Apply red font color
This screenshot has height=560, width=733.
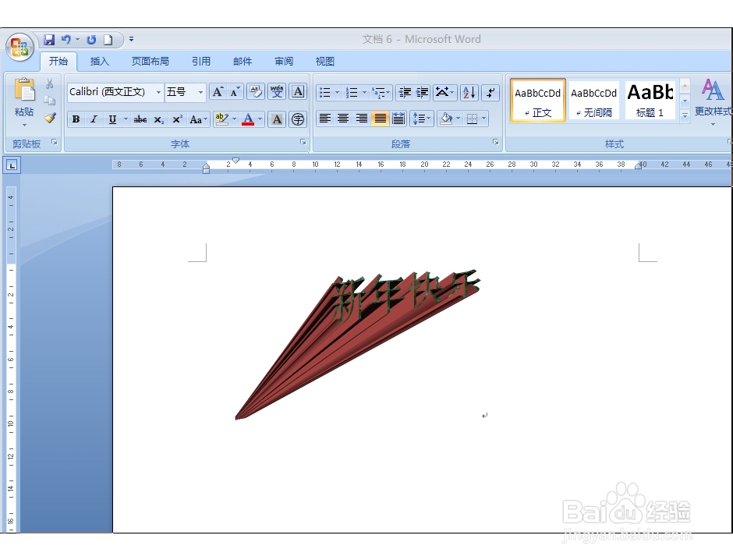click(248, 119)
